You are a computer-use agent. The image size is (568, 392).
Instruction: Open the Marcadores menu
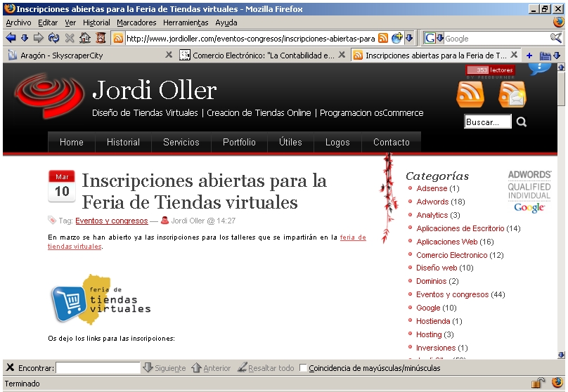point(136,22)
